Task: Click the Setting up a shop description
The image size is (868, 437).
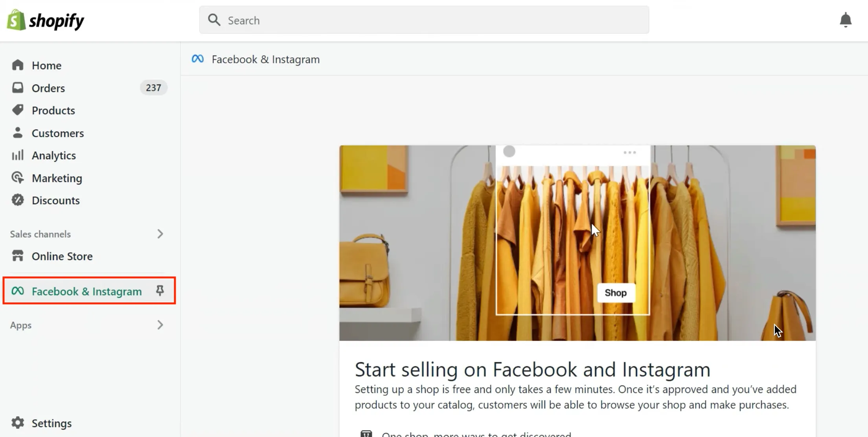Action: (x=576, y=397)
